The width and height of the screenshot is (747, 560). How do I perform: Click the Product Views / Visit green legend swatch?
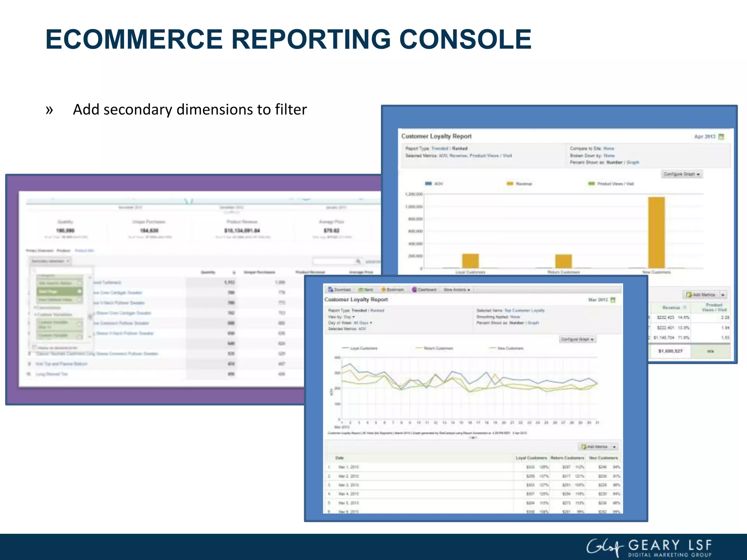592,183
